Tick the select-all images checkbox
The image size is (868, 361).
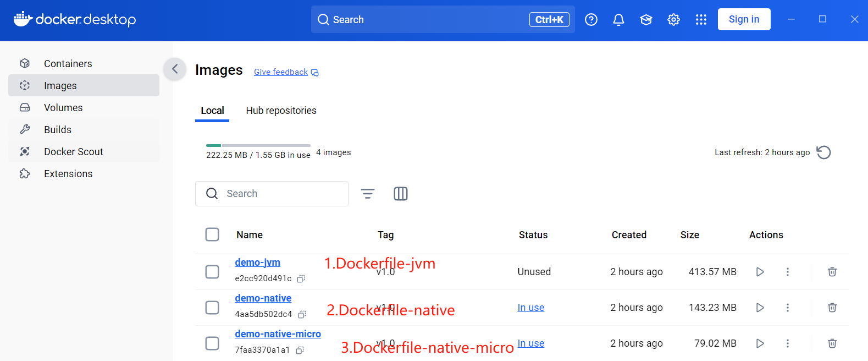[x=212, y=234]
